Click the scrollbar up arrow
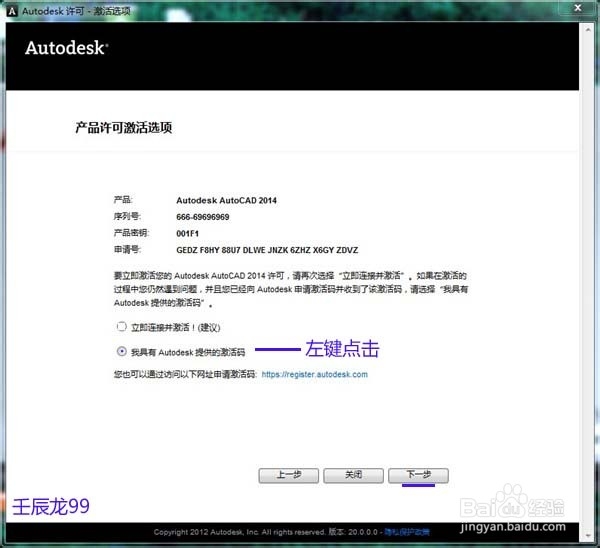The height and width of the screenshot is (548, 600). point(588,29)
